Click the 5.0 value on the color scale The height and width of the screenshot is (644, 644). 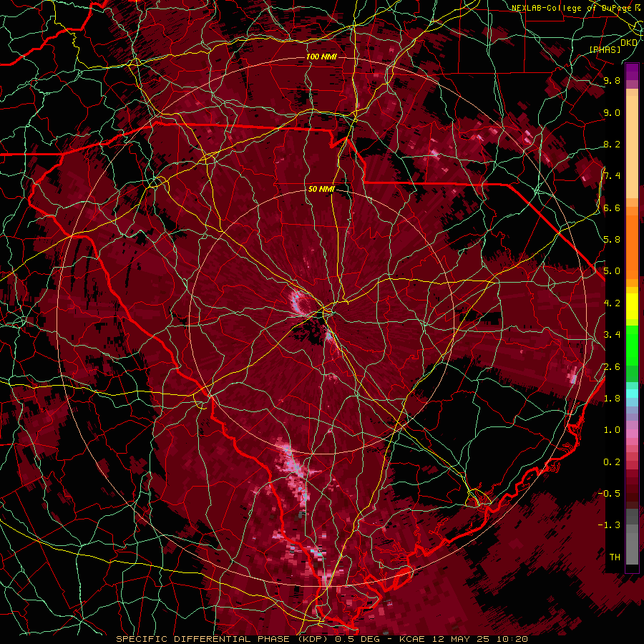click(x=612, y=271)
